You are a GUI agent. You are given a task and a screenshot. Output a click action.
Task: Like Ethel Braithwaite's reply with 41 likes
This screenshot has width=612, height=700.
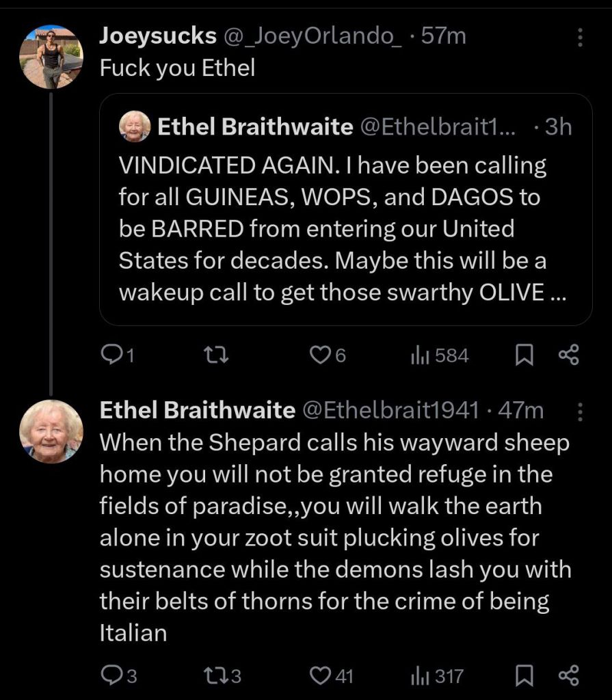320,676
